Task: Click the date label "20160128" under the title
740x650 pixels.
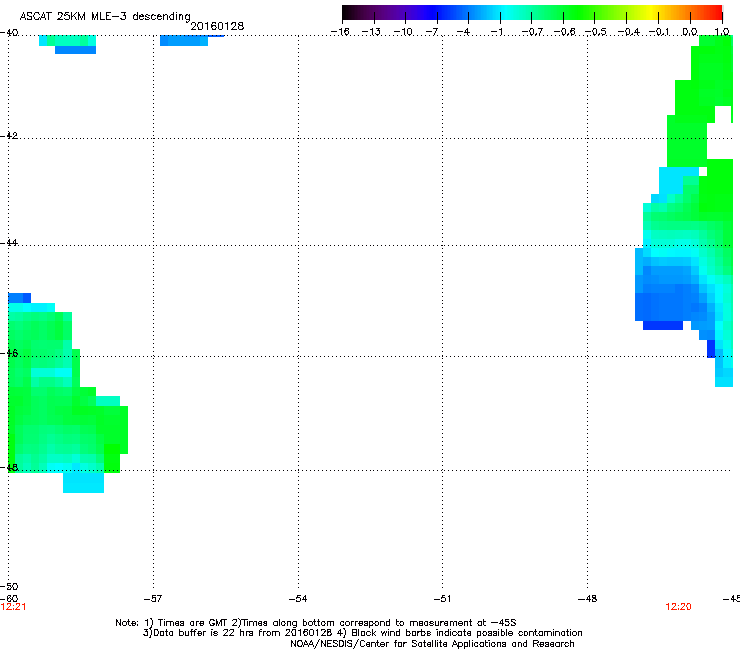Action: 217,26
